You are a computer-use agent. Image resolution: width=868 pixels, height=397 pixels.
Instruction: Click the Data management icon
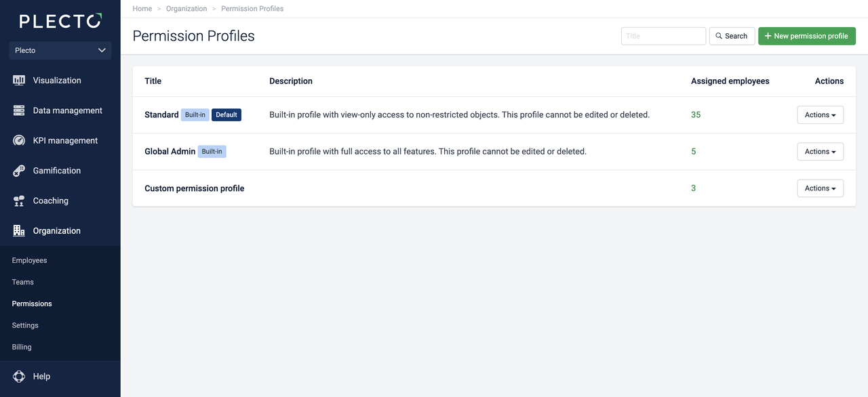pyautogui.click(x=19, y=110)
